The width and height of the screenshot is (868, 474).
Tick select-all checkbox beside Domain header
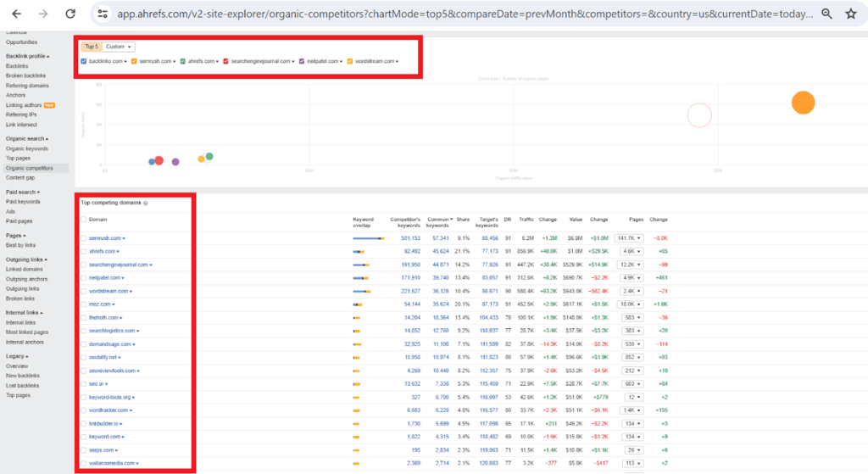coord(84,220)
